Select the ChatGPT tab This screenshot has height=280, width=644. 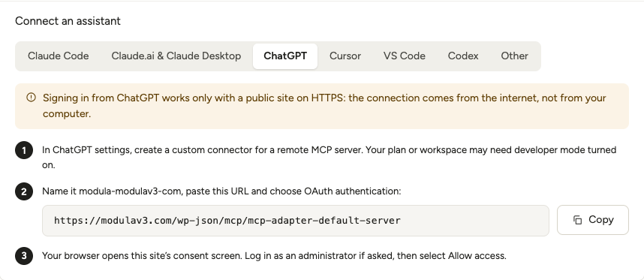click(x=285, y=56)
